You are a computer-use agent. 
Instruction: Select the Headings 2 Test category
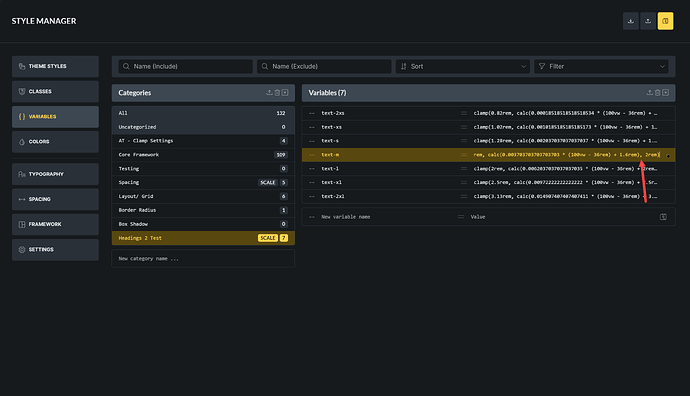pyautogui.click(x=203, y=238)
